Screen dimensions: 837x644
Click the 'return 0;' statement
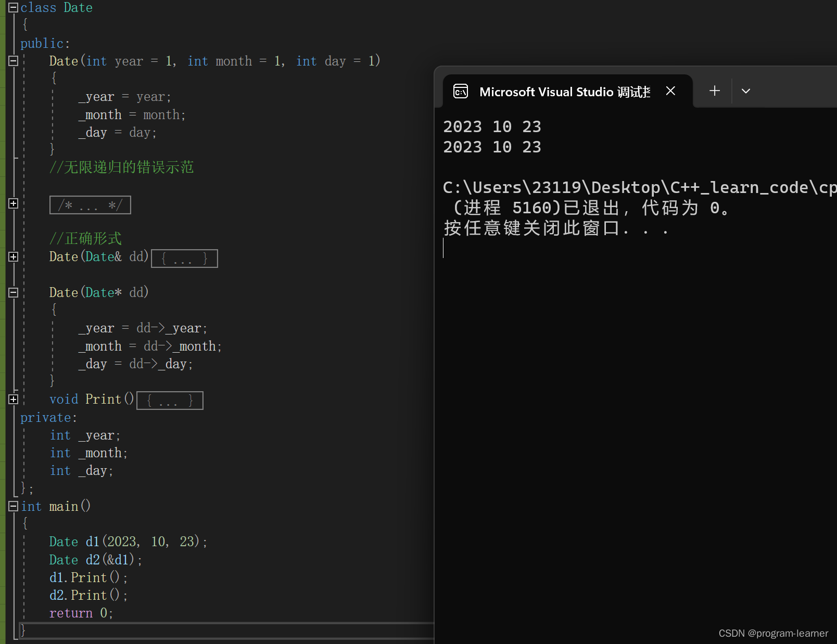(81, 613)
